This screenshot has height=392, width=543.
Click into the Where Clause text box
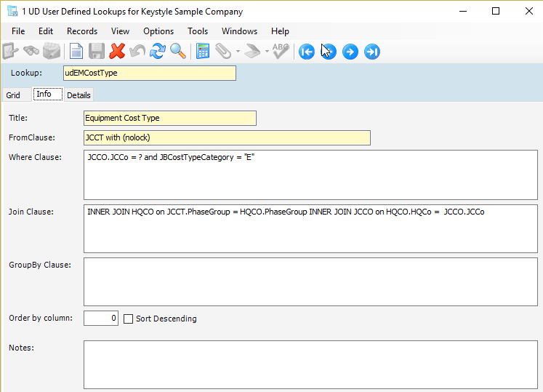pos(310,175)
